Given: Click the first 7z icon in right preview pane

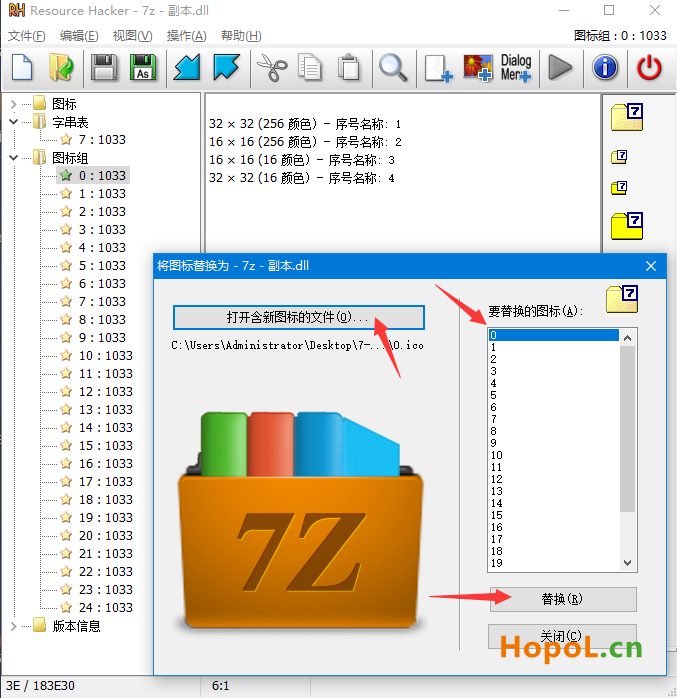Looking at the screenshot, I should [x=627, y=117].
